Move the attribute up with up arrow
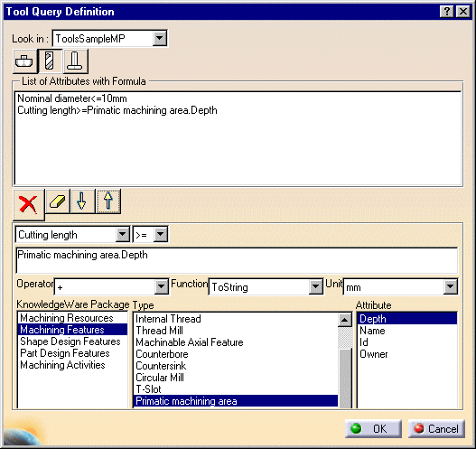This screenshot has width=476, height=449. 108,201
